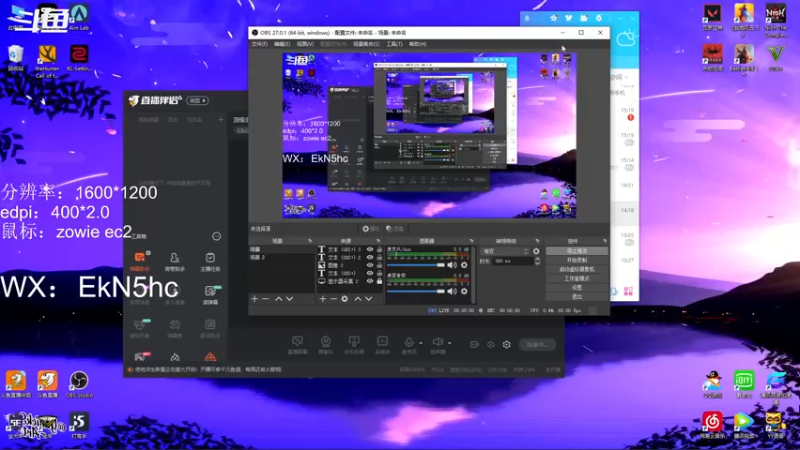Move the selected source down

click(368, 299)
